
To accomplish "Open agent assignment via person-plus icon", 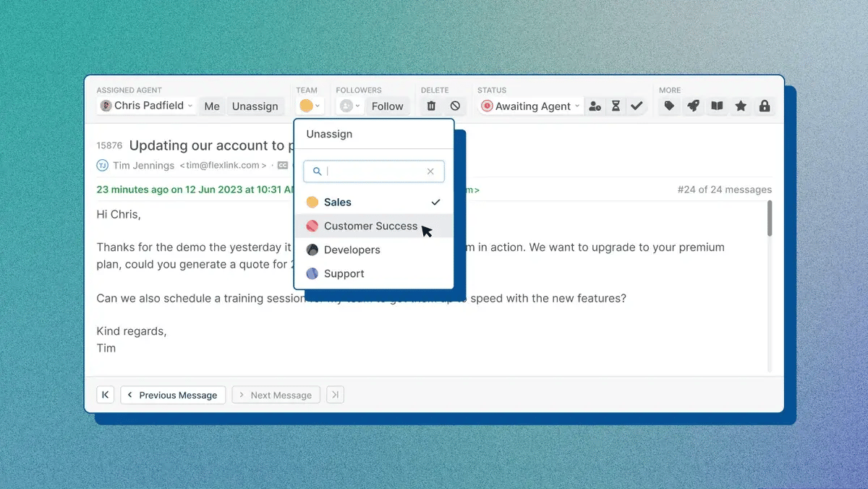I will [595, 106].
